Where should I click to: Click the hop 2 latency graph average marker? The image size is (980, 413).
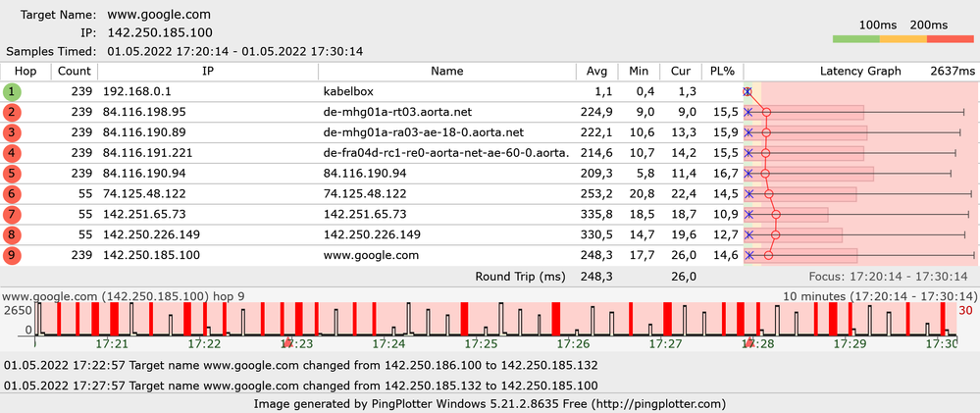pos(767,113)
